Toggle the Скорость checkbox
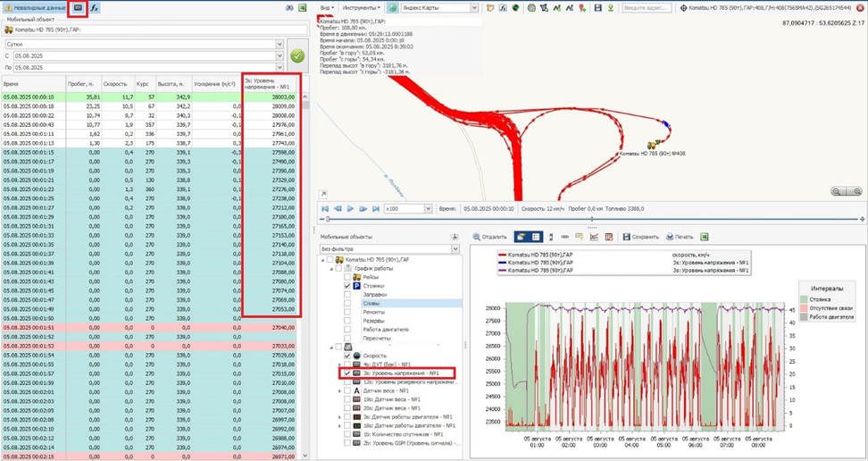Screen dimensions: 868x461 tap(348, 355)
